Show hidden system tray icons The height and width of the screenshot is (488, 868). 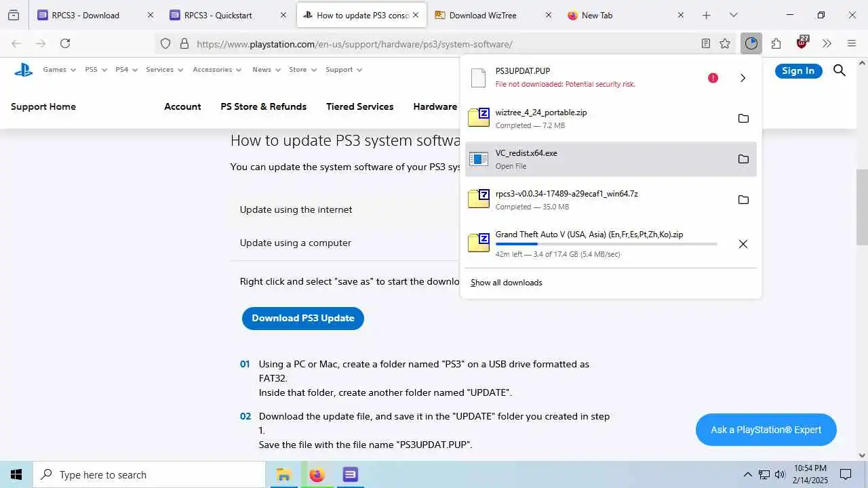[x=747, y=474]
